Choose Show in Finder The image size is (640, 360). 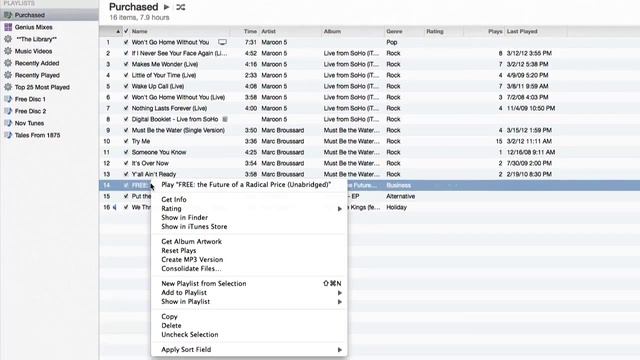[x=184, y=218]
